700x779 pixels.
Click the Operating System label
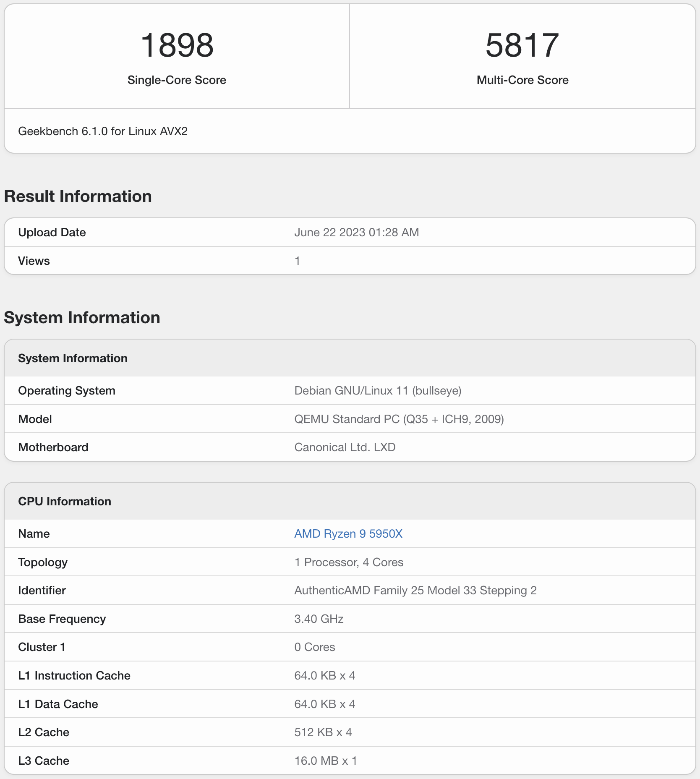pos(67,390)
